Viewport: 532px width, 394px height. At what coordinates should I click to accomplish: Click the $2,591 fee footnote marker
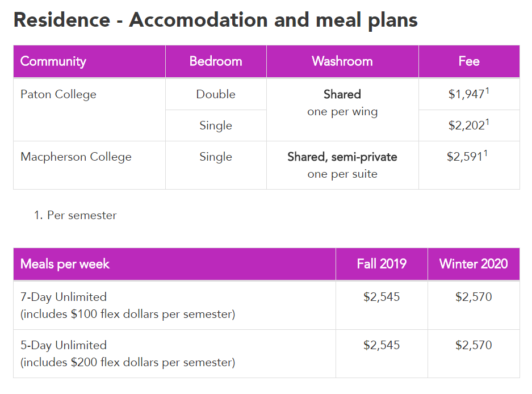485,153
